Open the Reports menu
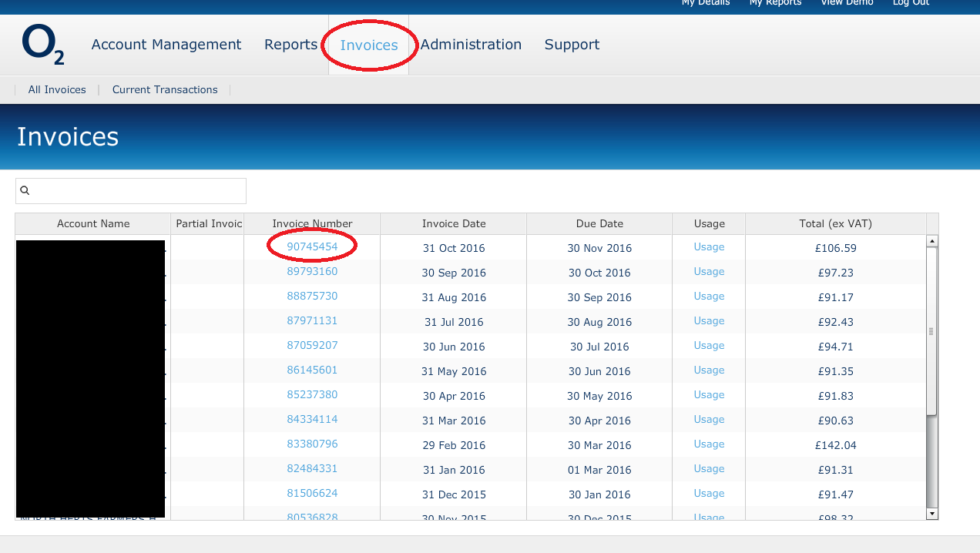This screenshot has width=980, height=553. (290, 44)
